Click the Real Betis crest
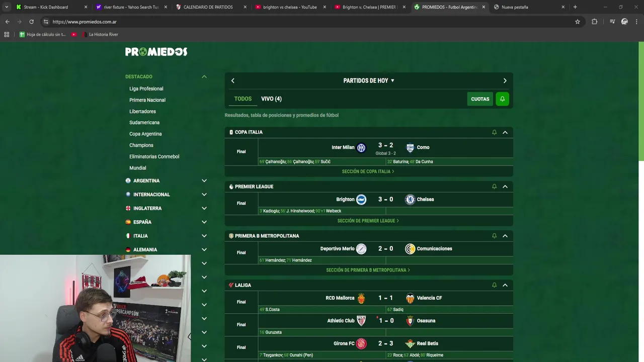Viewport: 644px width, 362px height. point(410,344)
